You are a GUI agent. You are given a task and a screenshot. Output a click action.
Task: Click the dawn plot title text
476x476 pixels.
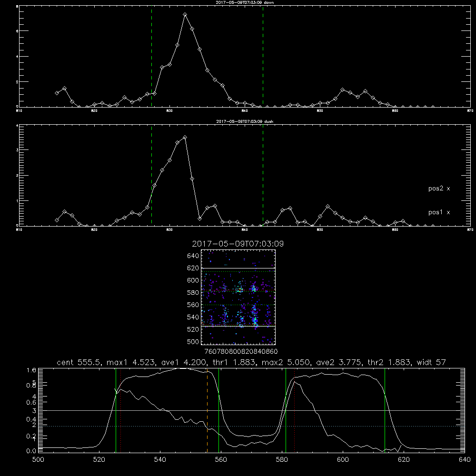pos(245,2)
